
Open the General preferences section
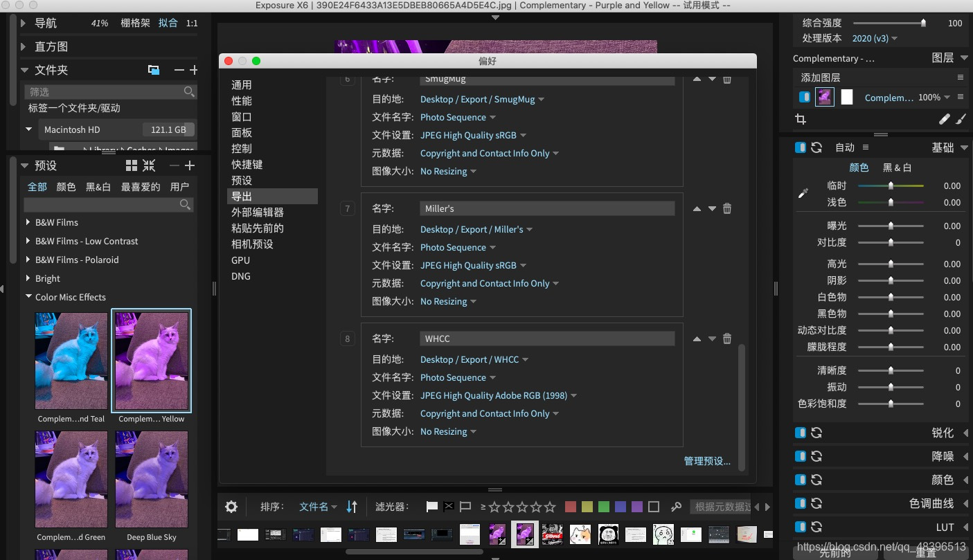coord(242,84)
